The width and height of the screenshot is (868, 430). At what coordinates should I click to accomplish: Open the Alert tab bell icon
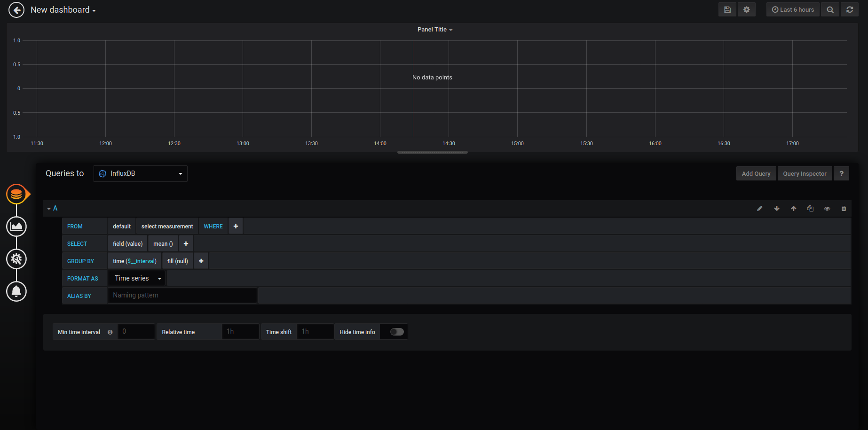[x=16, y=291]
